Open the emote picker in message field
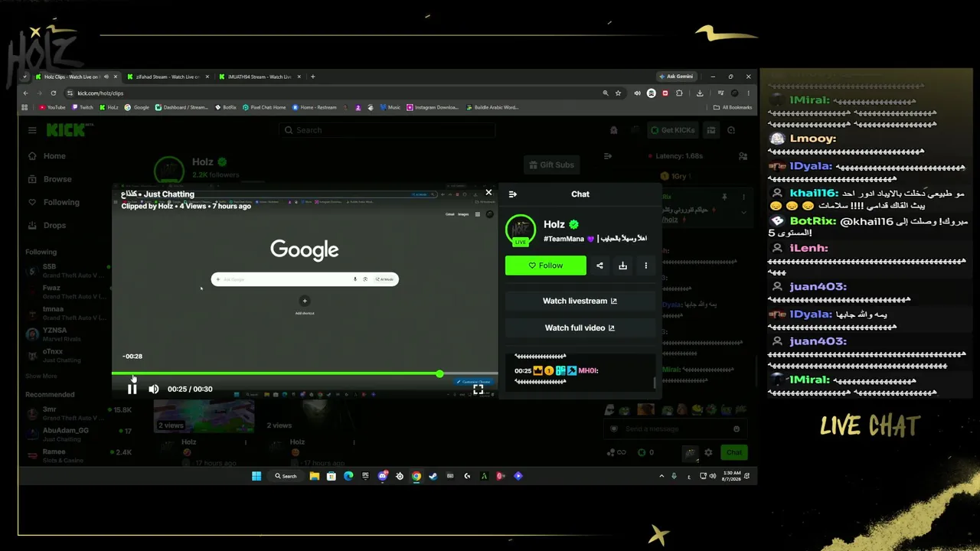Viewport: 980px width, 551px height. [737, 429]
